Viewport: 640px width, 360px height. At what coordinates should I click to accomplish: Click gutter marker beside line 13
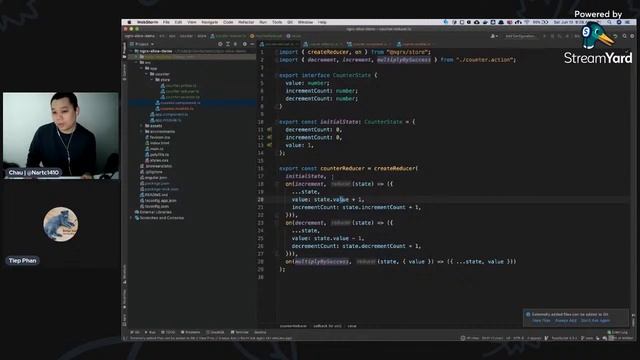[269, 145]
